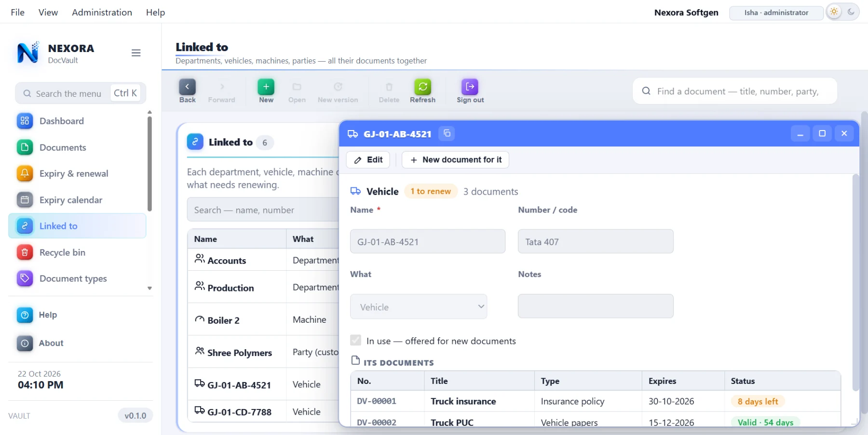Open the Help menu in menu bar
Viewport: 868px width, 435px height.
coord(155,12)
